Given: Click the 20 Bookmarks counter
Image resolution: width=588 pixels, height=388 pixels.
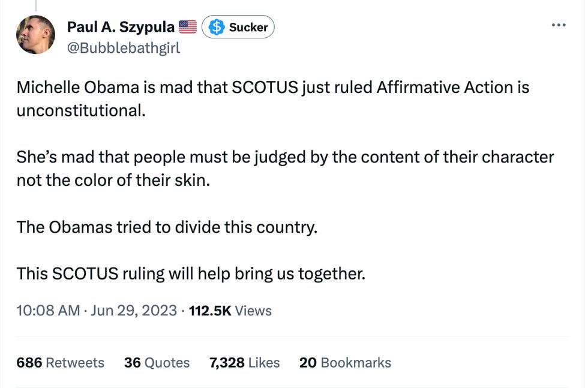Looking at the screenshot, I should 344,362.
